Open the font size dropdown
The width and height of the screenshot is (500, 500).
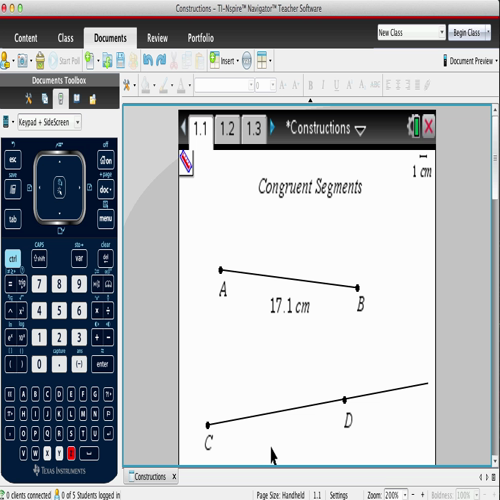tap(273, 85)
